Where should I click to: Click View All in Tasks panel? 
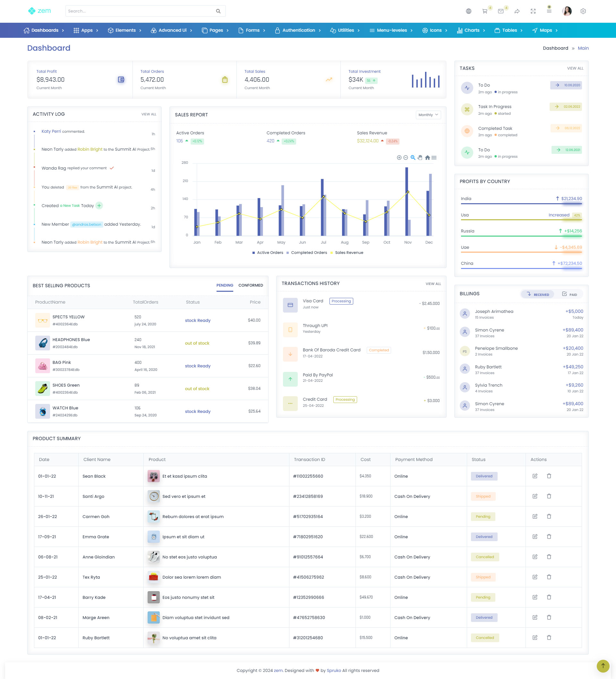click(575, 68)
